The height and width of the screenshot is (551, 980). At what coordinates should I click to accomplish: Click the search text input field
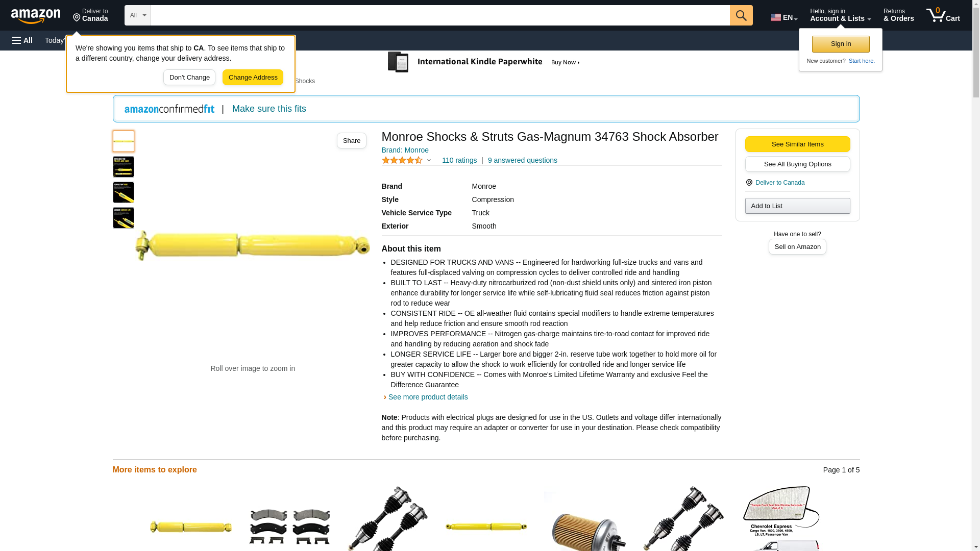click(x=440, y=15)
